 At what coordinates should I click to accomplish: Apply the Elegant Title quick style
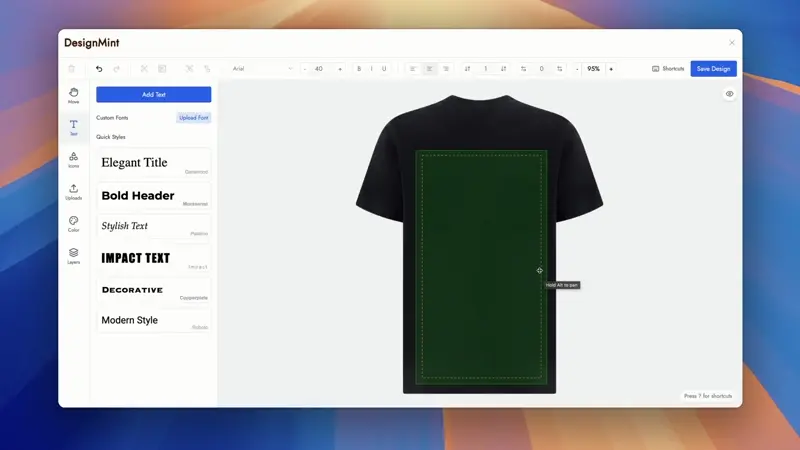(154, 163)
